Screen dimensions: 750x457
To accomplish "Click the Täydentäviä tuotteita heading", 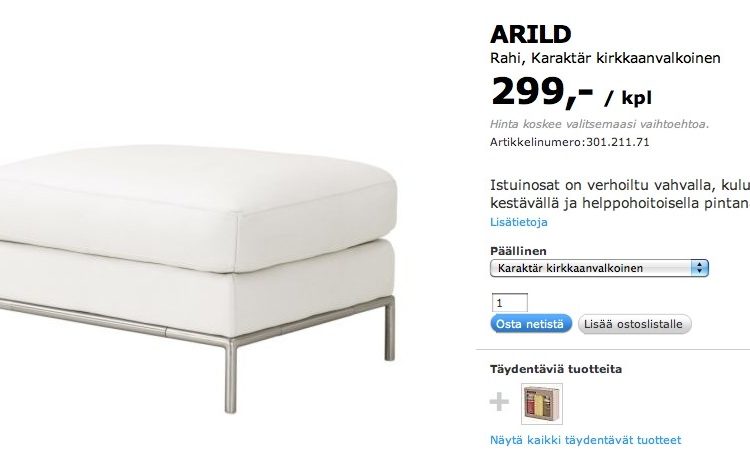I will pos(556,369).
